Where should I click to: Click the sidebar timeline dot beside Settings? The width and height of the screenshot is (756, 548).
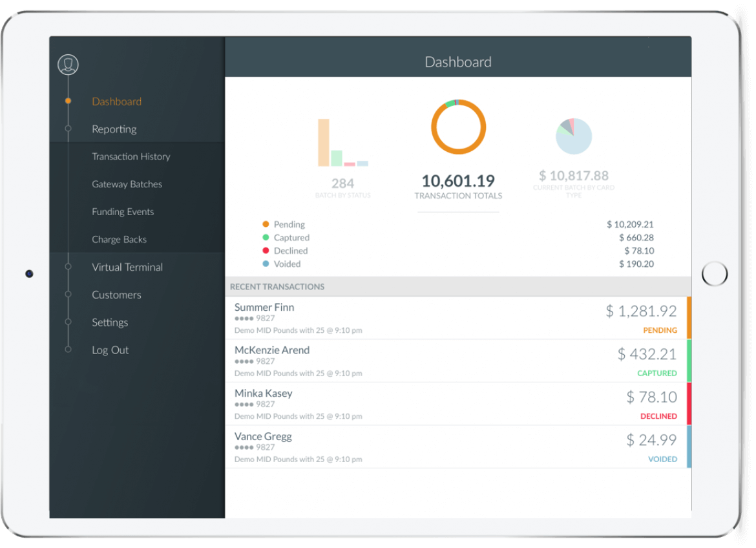[68, 321]
